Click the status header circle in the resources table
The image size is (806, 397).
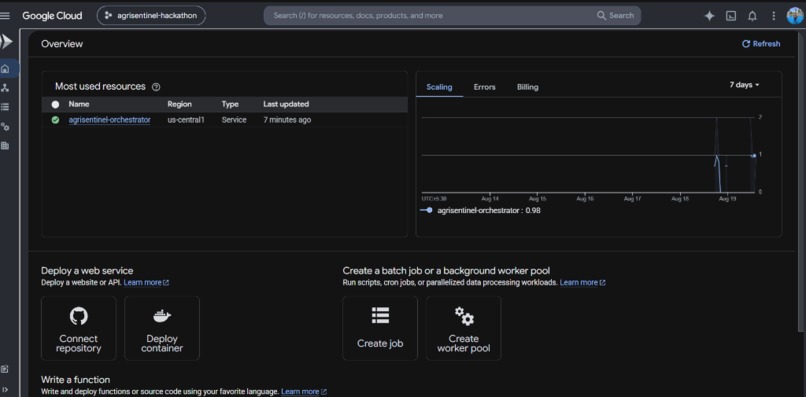click(56, 104)
